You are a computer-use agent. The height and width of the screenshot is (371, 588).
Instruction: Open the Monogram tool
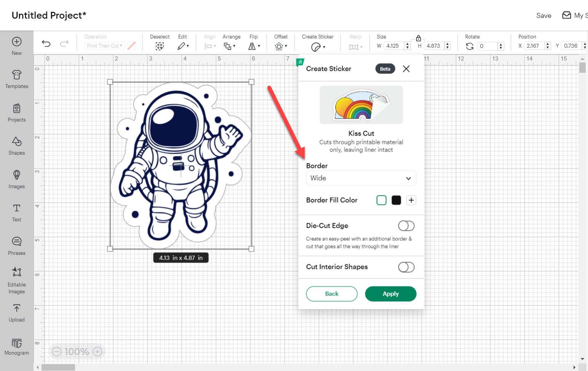(x=16, y=346)
